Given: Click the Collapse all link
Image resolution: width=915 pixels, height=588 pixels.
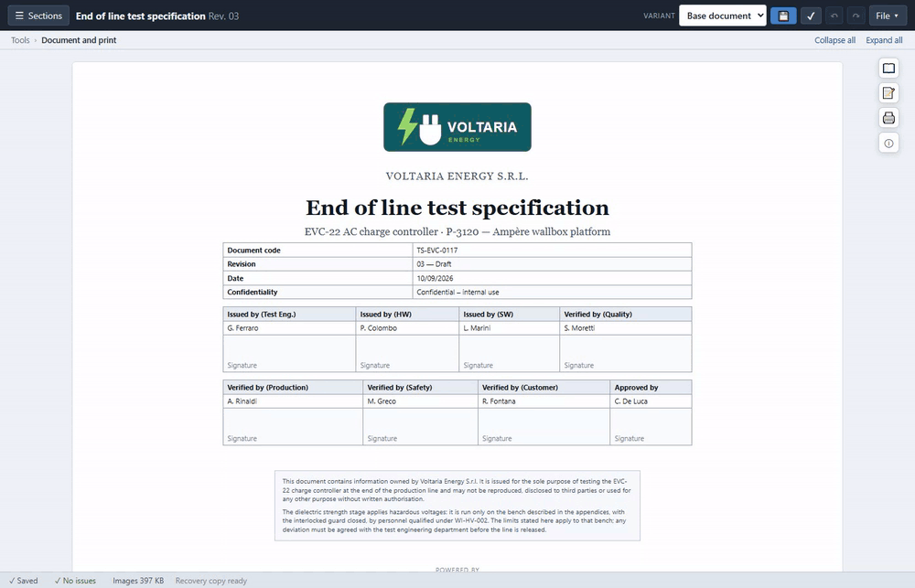Looking at the screenshot, I should pos(835,40).
